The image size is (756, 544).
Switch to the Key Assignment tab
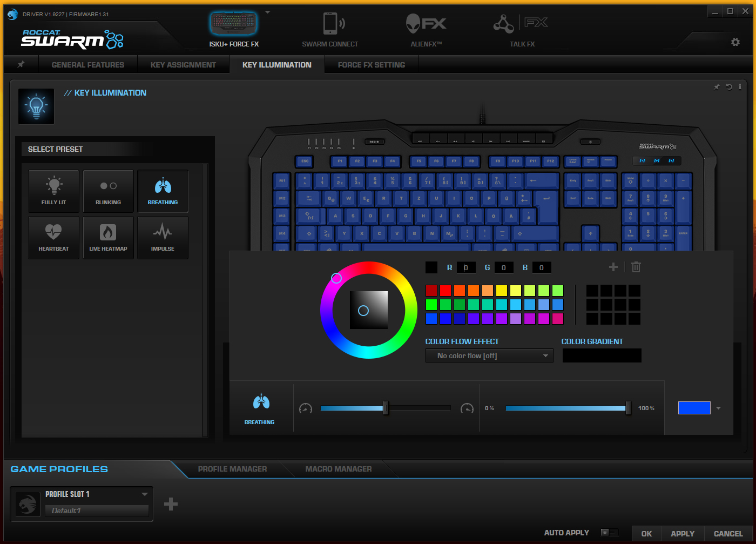183,65
